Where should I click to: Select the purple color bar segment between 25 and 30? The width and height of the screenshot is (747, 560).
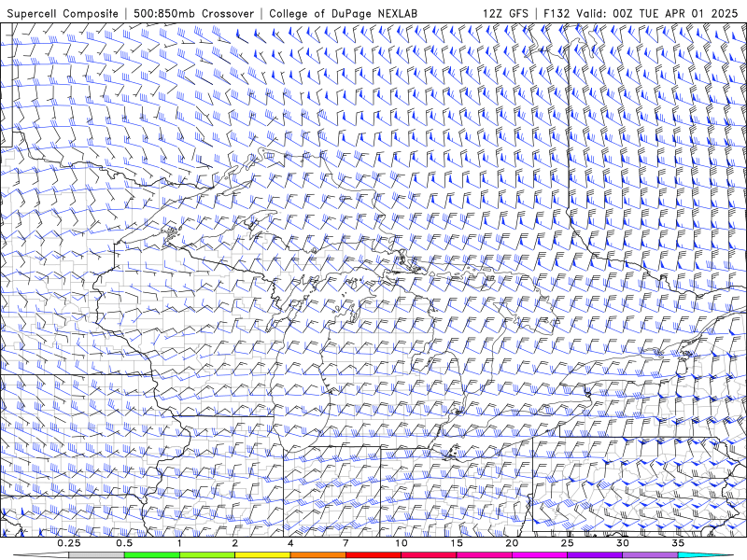595,555
